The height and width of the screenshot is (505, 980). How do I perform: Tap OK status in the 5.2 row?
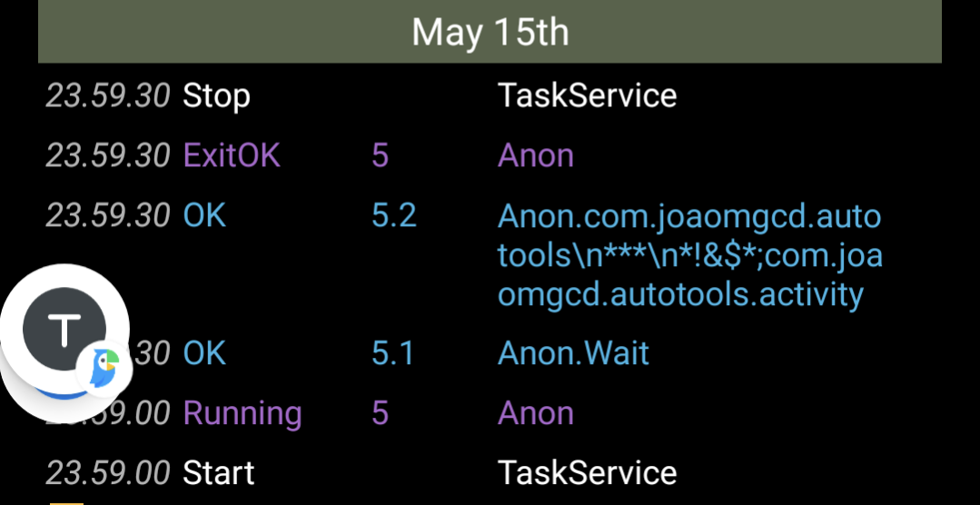click(x=204, y=215)
